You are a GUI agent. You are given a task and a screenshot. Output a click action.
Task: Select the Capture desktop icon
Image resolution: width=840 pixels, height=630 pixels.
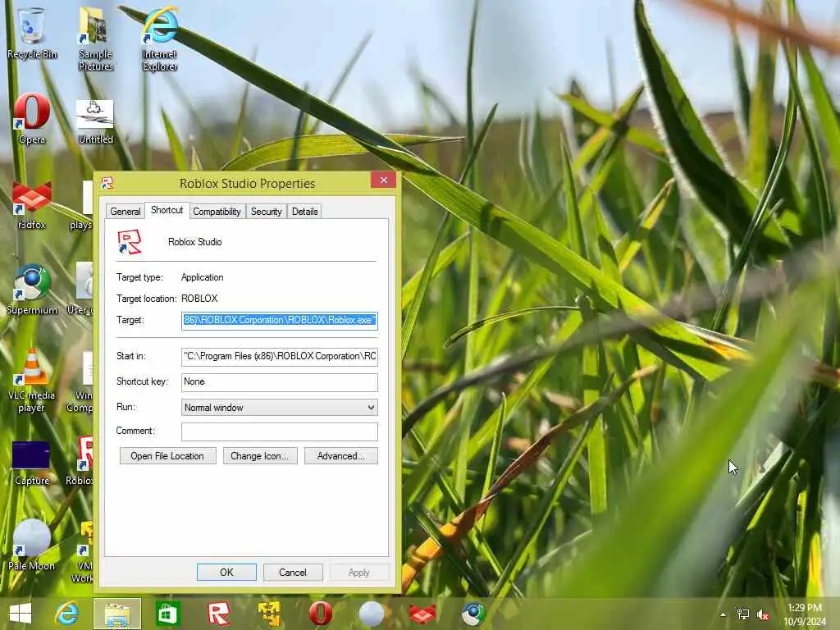[32, 463]
